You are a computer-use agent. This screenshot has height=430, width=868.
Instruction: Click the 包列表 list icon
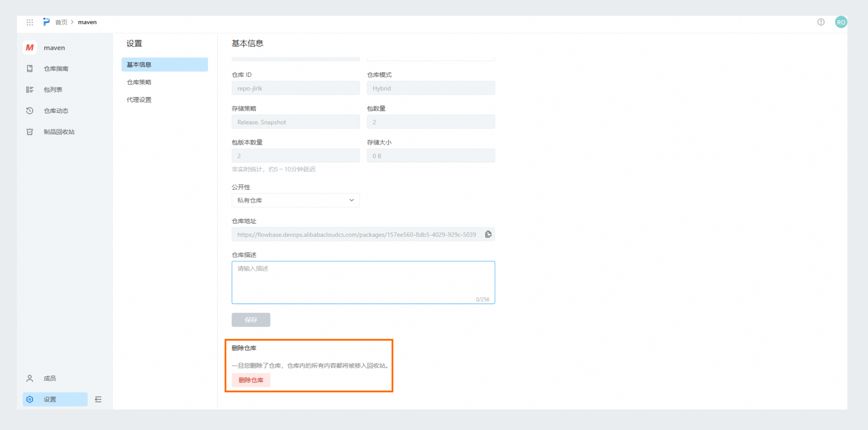coord(30,90)
